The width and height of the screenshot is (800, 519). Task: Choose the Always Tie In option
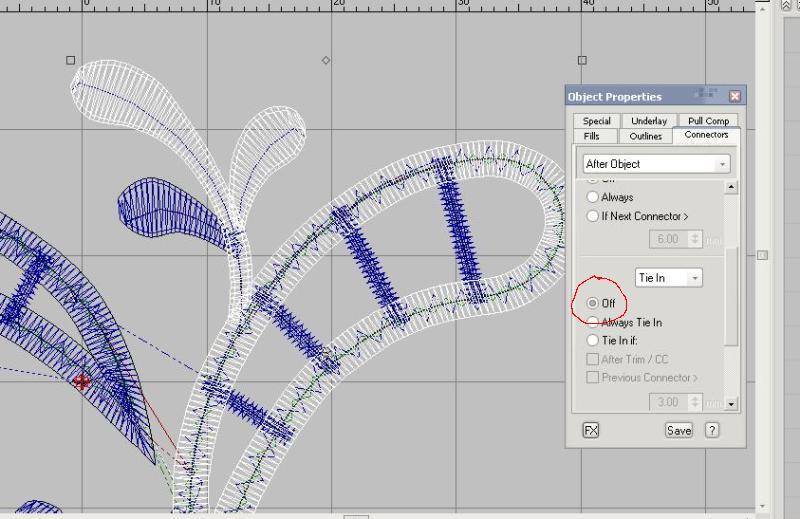pos(594,322)
